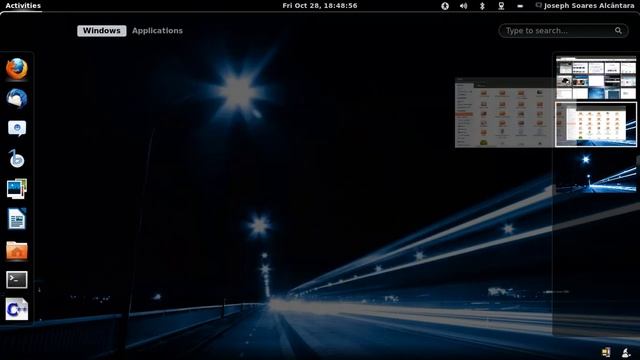
Task: Open Shotwell photo viewer icon
Action: (17, 189)
